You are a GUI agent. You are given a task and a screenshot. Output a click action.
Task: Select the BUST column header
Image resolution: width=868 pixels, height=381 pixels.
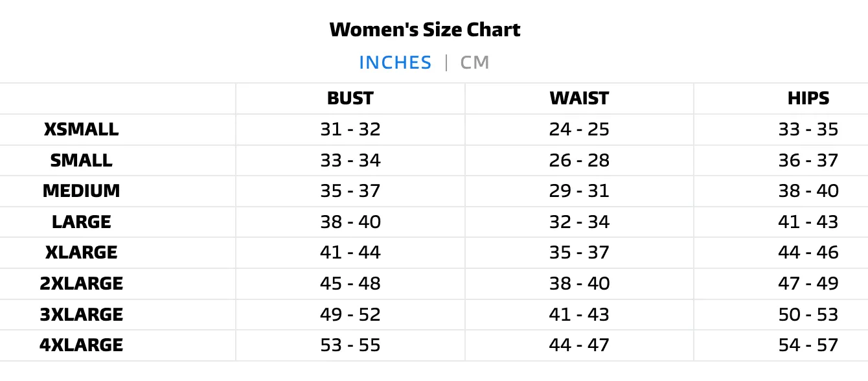pos(350,98)
